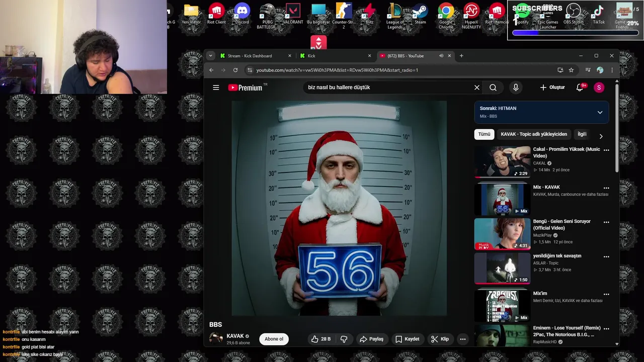Open Chrome tab search dropdown

(210, 56)
